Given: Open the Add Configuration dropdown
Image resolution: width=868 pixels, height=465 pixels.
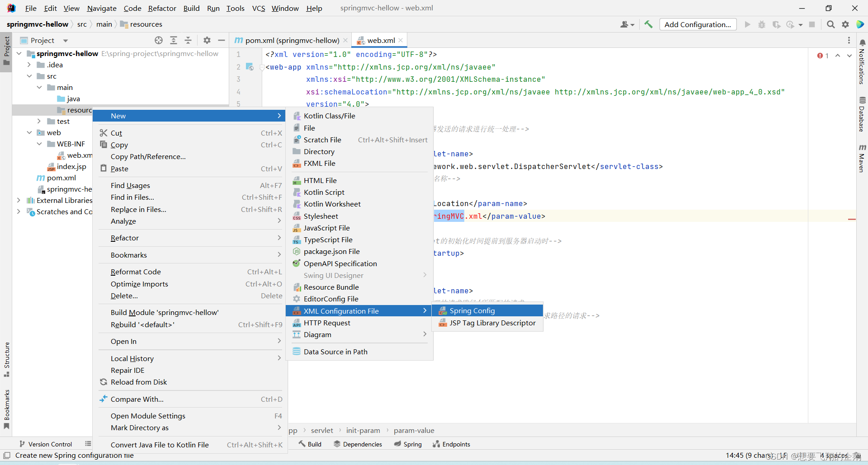Looking at the screenshot, I should tap(698, 24).
